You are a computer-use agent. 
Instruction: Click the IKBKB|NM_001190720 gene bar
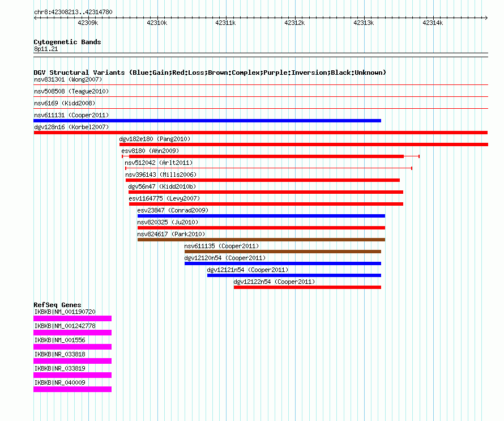tap(72, 318)
